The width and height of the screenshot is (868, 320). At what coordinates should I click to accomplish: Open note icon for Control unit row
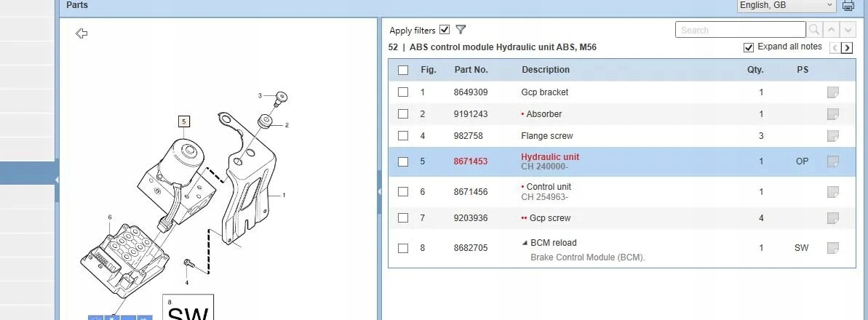tap(832, 191)
